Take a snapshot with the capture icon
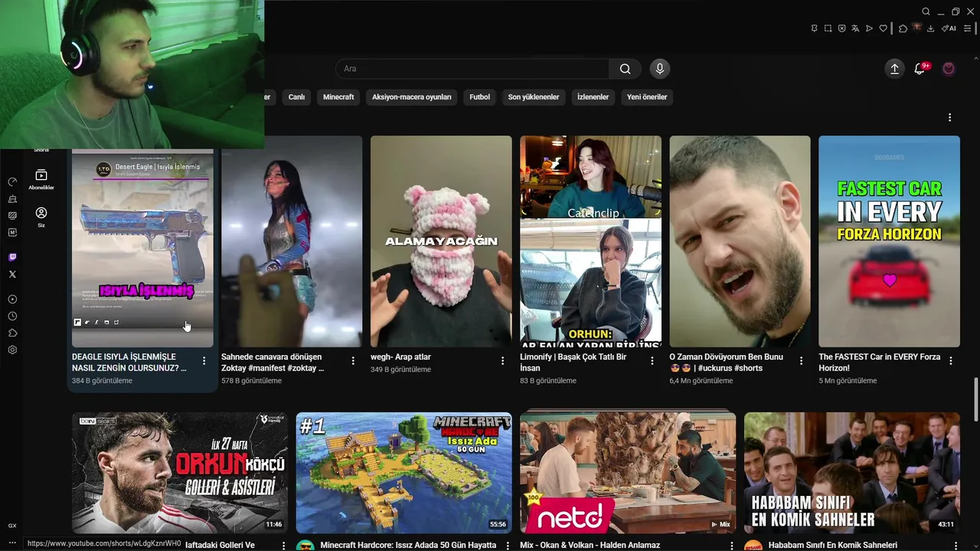The width and height of the screenshot is (980, 551). tap(828, 28)
